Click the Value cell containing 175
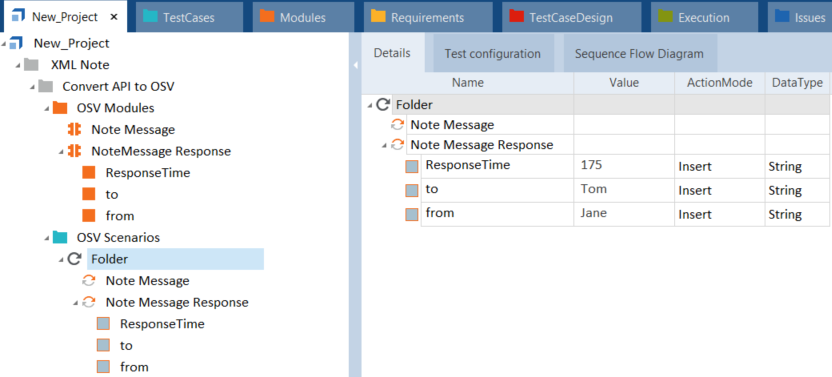The height and width of the screenshot is (377, 832). point(624,167)
